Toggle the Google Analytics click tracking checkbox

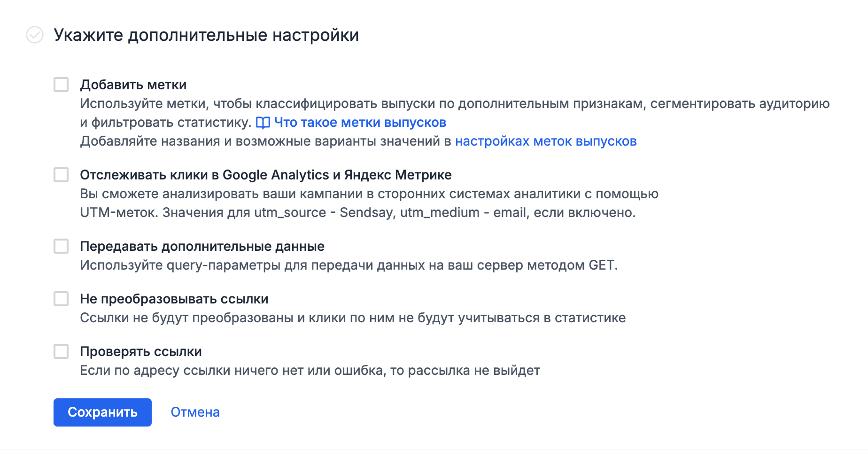tap(61, 175)
